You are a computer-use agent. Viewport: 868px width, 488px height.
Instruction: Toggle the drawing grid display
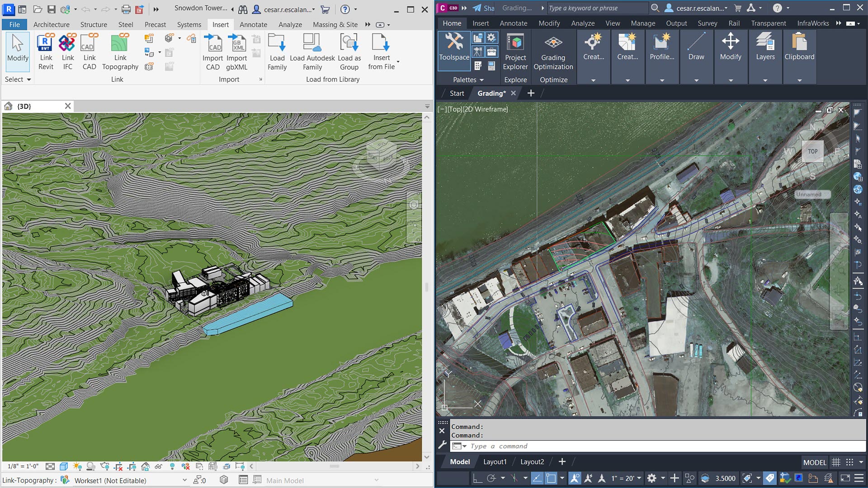(836, 462)
